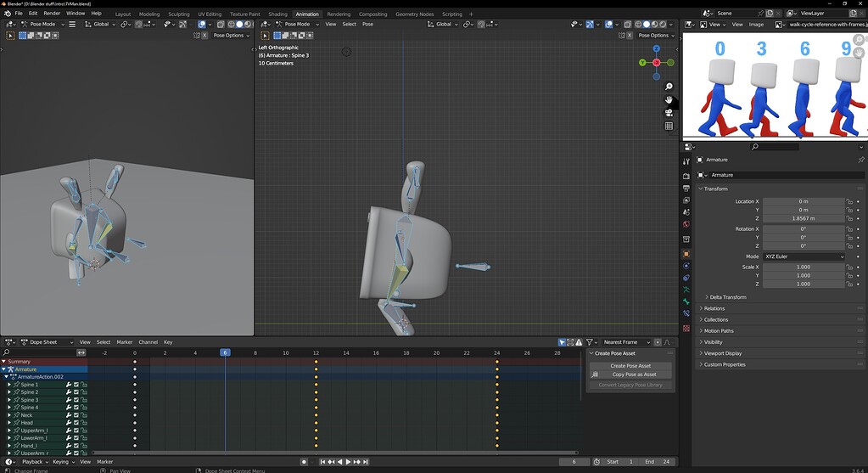Open the XYZ Euler rotation mode dropdown

coord(804,256)
